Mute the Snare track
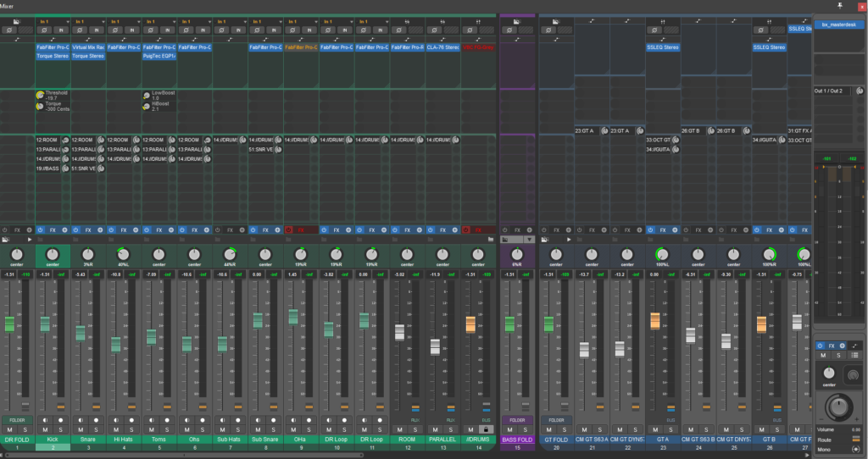868x459 pixels. [81, 429]
